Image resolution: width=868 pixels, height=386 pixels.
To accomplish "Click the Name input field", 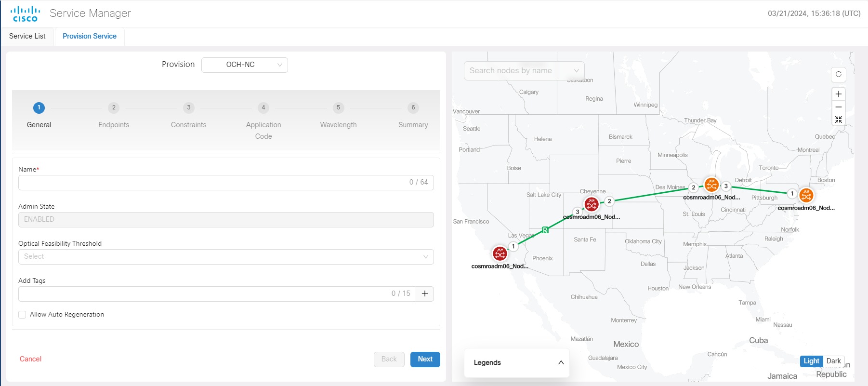I will point(212,183).
